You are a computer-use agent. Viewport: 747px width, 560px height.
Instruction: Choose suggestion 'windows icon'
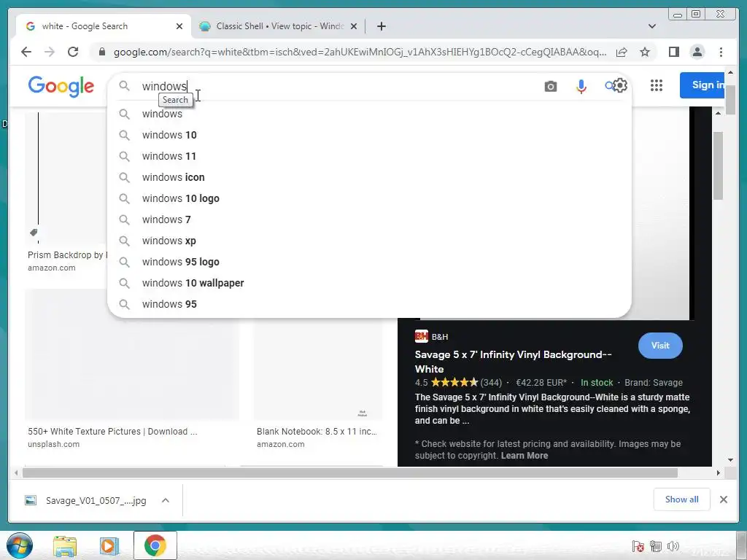(x=369, y=177)
